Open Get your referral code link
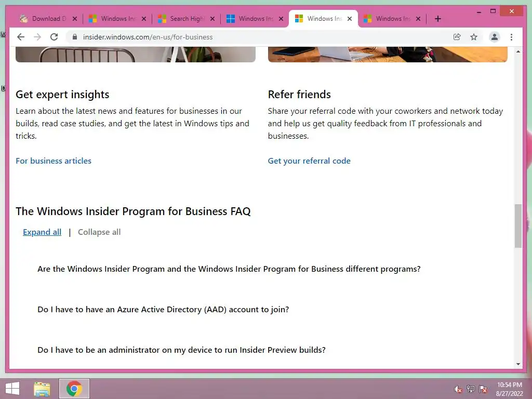The image size is (532, 399). point(309,161)
